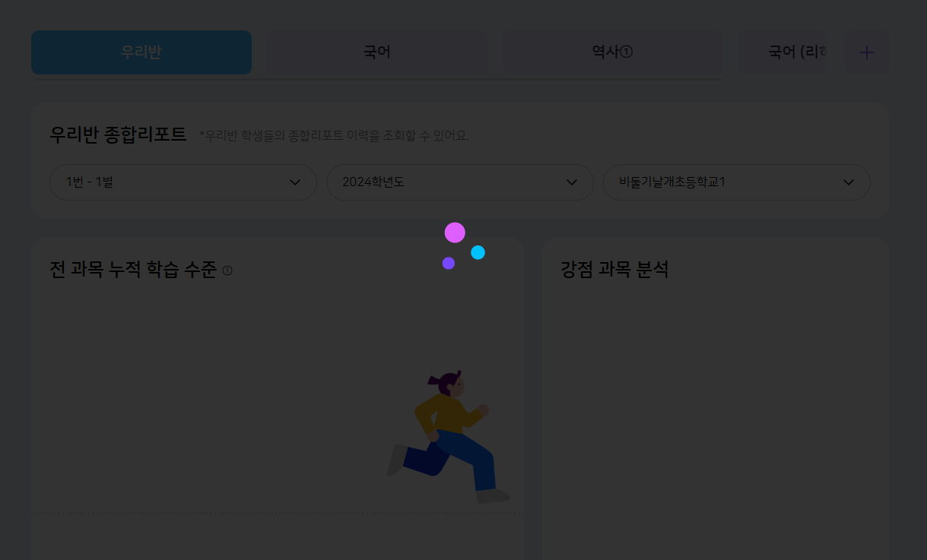Click the plus icon to add a tab
This screenshot has width=927, height=560.
coord(866,52)
